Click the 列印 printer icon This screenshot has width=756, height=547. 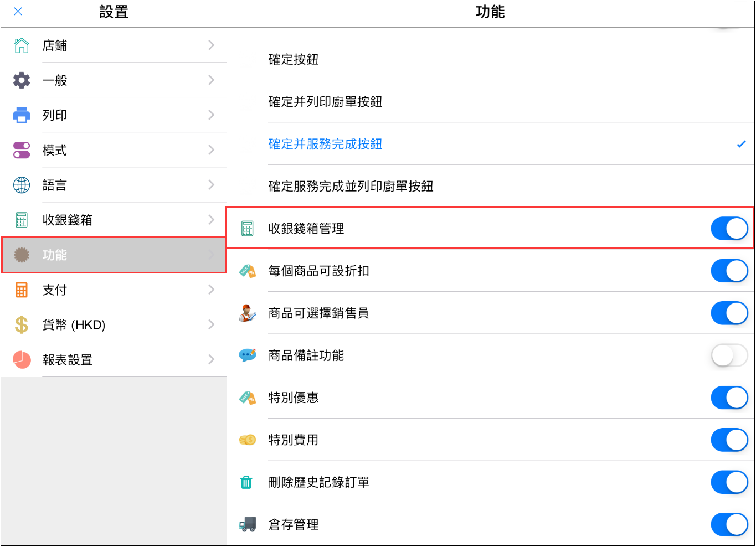pos(22,115)
